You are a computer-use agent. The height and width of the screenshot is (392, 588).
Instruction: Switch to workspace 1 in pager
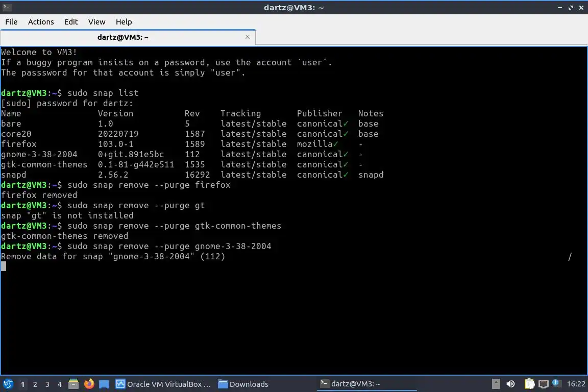(x=22, y=384)
